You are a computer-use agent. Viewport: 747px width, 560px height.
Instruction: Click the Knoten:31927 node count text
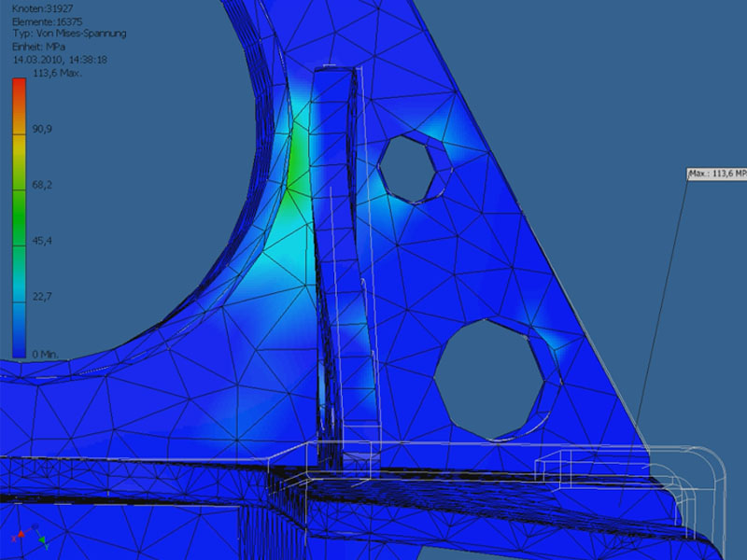click(39, 7)
